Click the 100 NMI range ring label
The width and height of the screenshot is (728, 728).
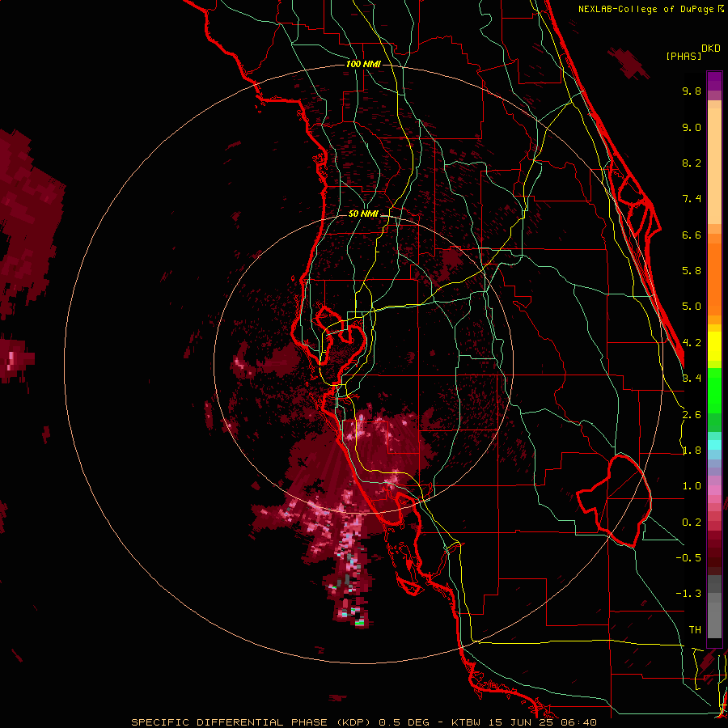[x=363, y=64]
